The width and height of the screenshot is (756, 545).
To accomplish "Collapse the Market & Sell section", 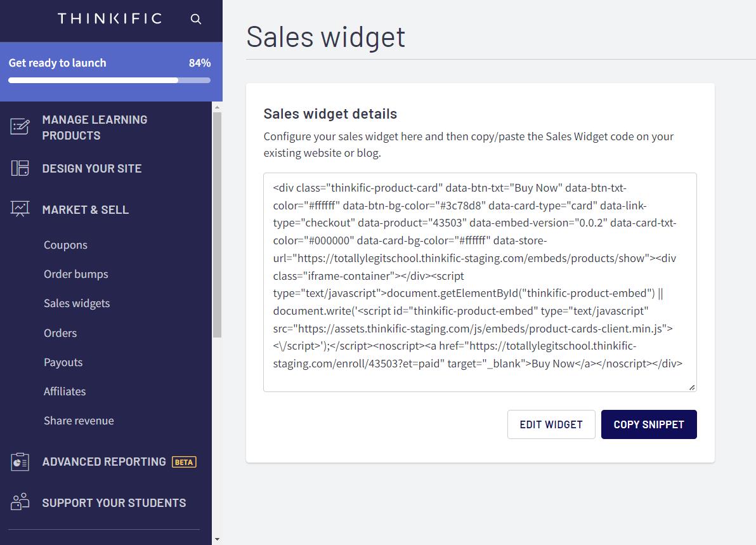I will [86, 210].
